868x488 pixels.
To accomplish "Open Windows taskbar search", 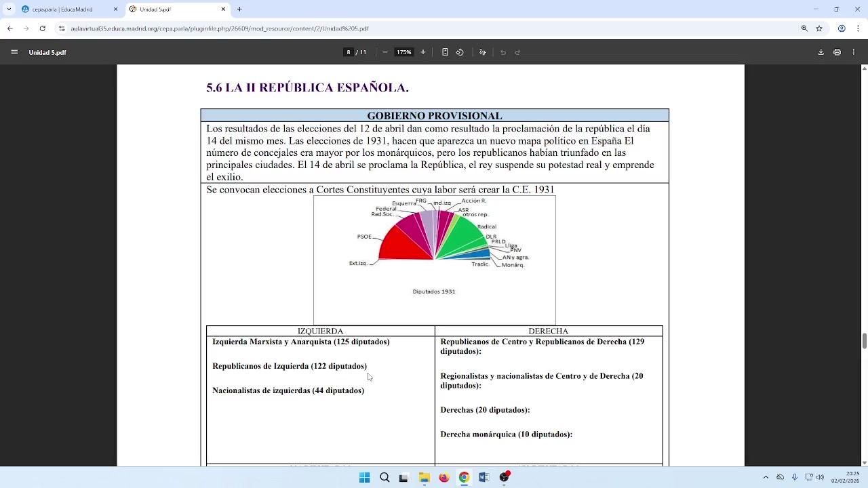I will pyautogui.click(x=384, y=477).
